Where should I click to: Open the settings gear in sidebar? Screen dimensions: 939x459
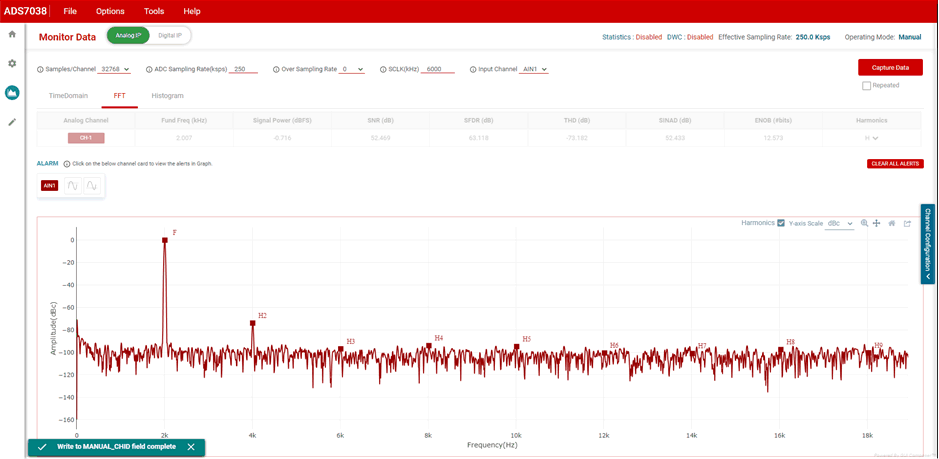pos(11,63)
